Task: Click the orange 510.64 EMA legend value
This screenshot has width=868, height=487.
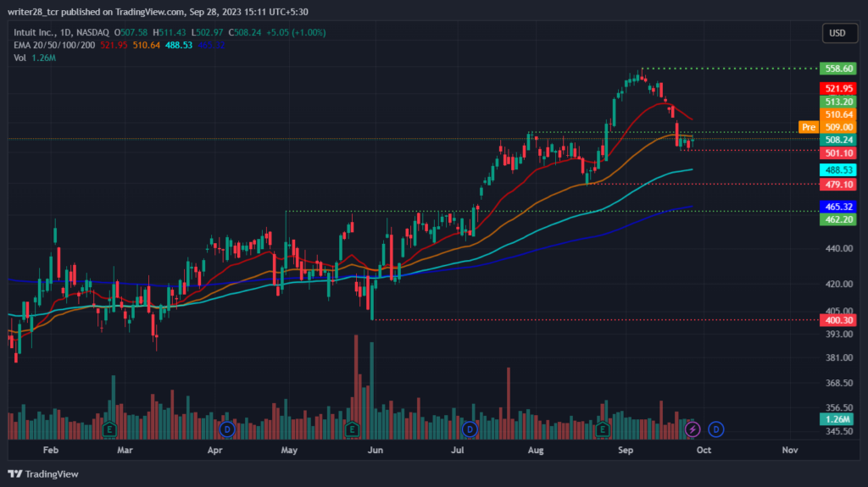Action: (146, 46)
